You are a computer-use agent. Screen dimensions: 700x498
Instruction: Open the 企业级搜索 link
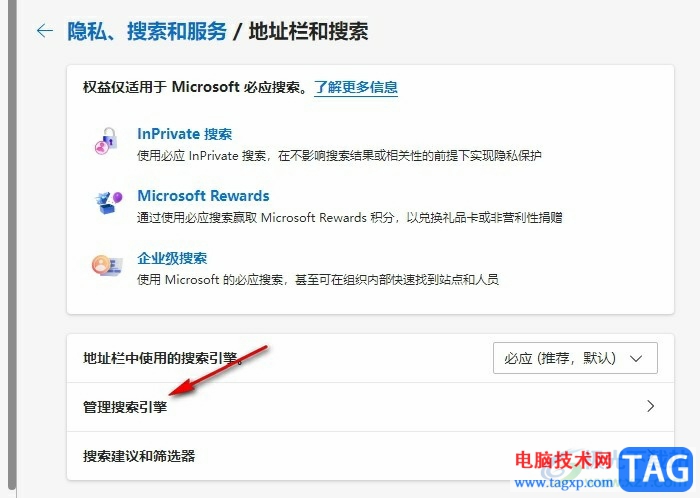click(x=172, y=258)
